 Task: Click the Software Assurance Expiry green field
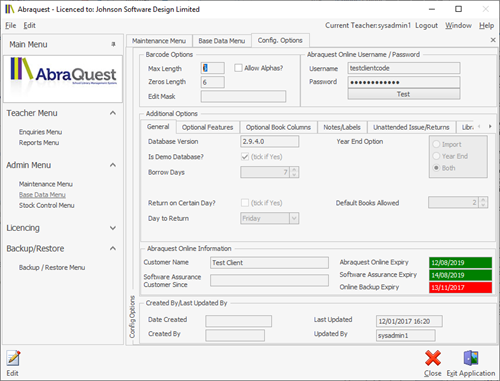click(x=460, y=275)
